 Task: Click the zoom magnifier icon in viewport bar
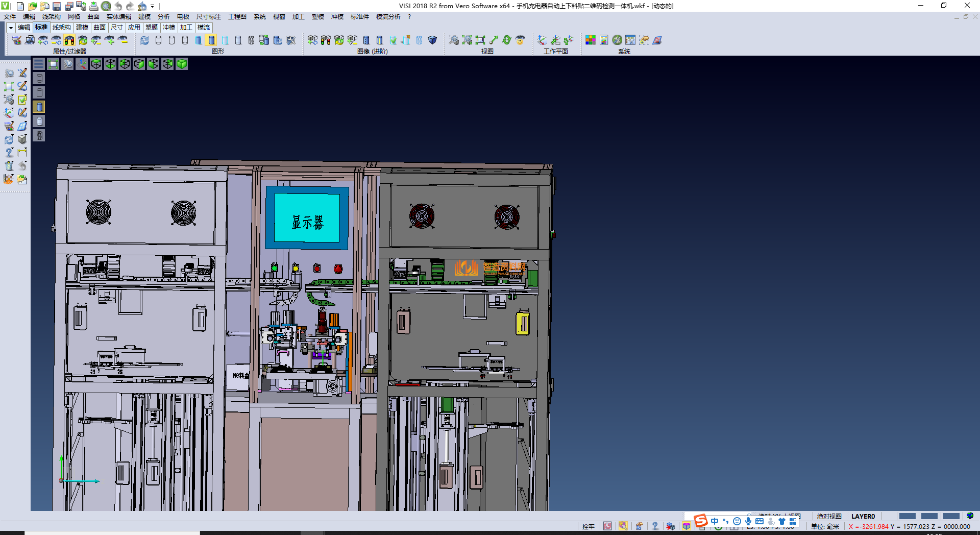click(67, 64)
